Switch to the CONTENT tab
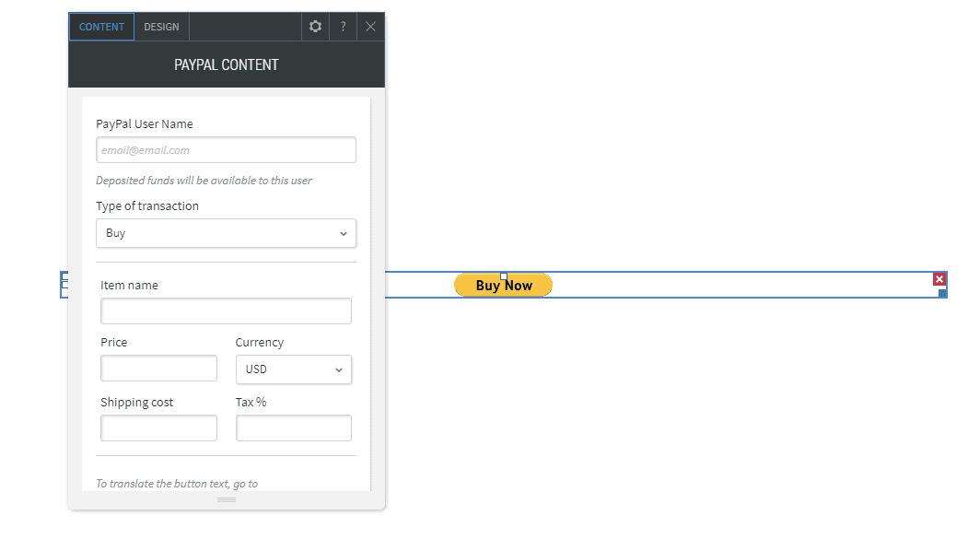 pyautogui.click(x=101, y=27)
